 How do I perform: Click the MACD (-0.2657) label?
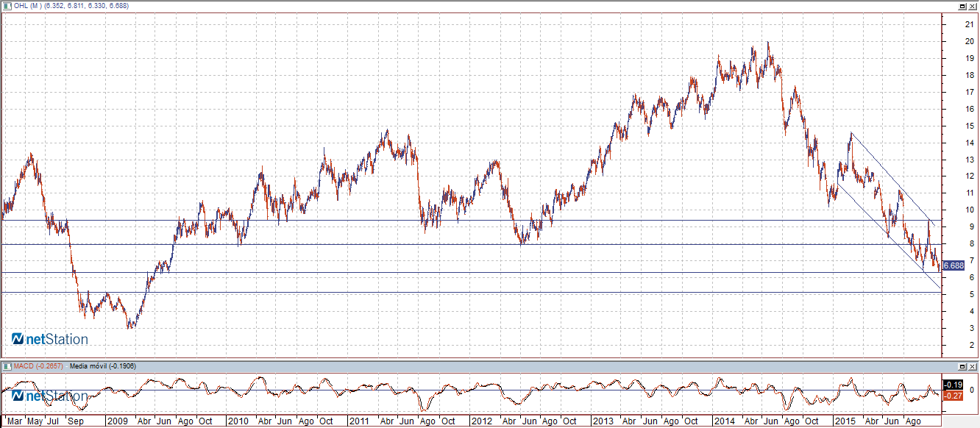coord(38,365)
